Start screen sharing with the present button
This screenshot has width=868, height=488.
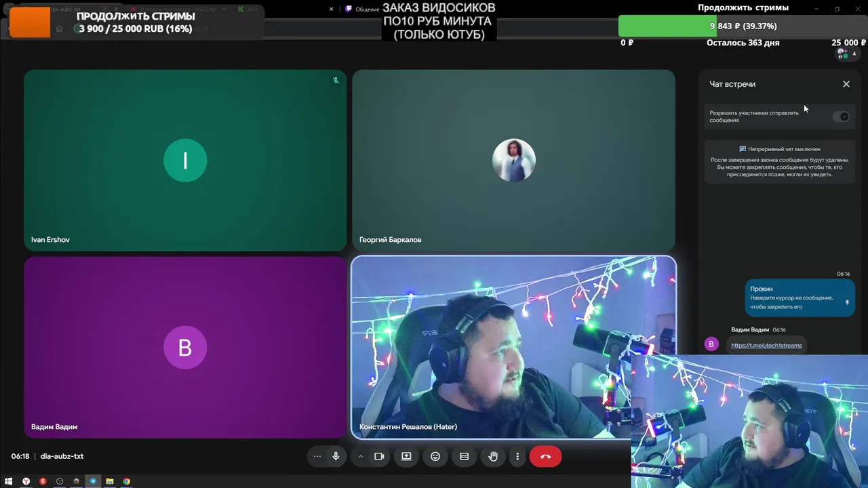click(406, 456)
